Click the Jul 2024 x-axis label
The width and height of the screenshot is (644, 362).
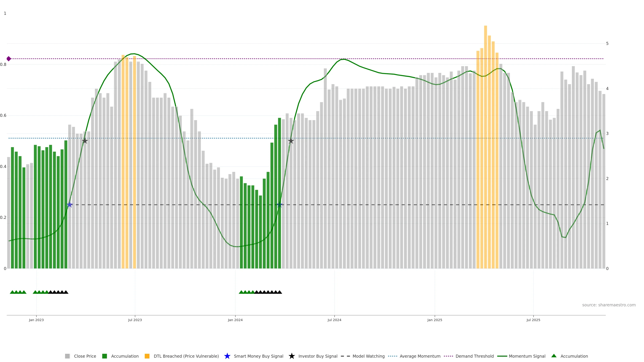click(x=334, y=320)
